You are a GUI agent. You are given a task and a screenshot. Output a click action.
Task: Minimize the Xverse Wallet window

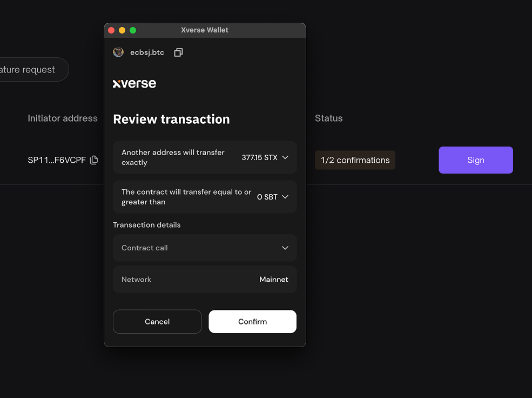pyautogui.click(x=122, y=30)
